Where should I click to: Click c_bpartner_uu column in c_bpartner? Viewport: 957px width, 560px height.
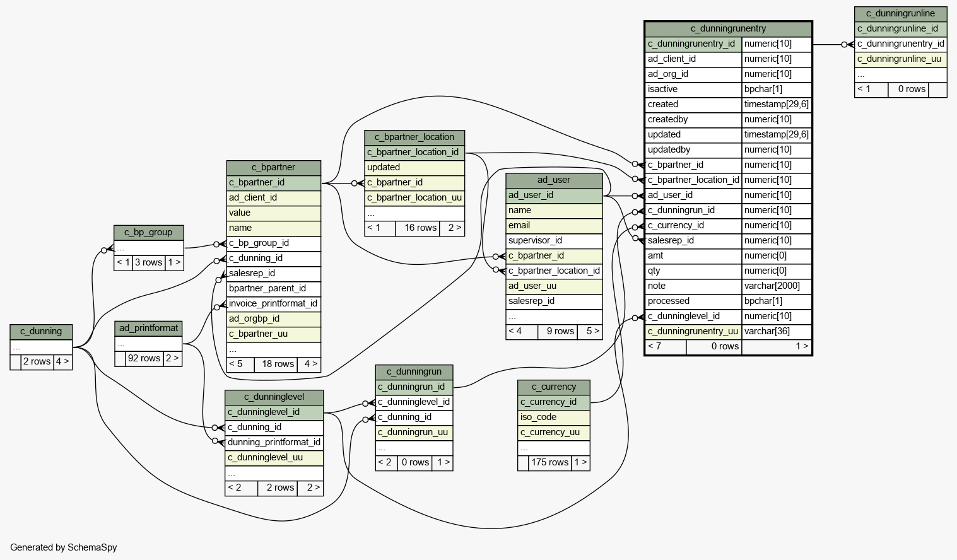pos(274,334)
